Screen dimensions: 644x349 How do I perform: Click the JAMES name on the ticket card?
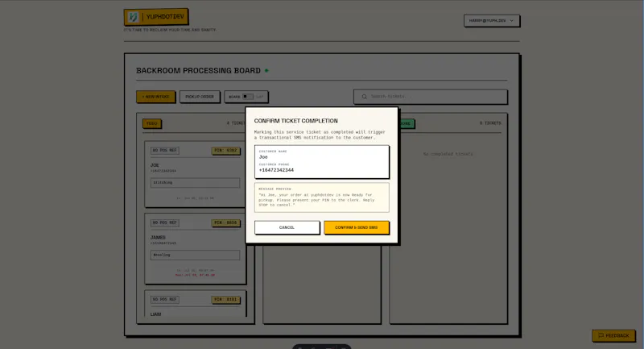coord(158,238)
